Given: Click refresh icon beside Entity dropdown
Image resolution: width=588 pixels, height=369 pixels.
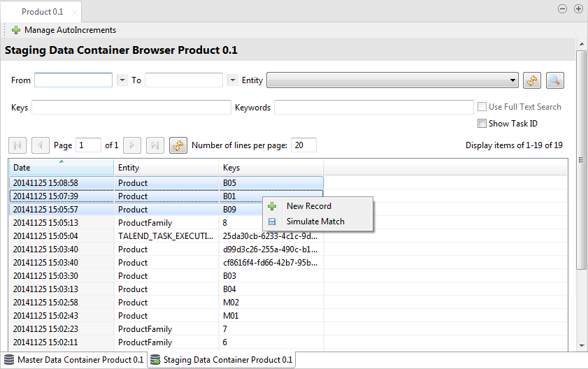Looking at the screenshot, I should pyautogui.click(x=532, y=80).
